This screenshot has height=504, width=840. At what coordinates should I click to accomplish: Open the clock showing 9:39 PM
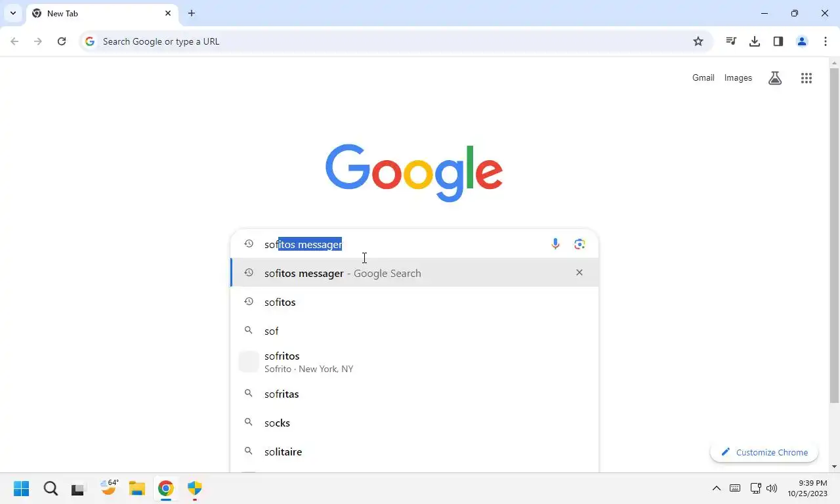coord(807,488)
